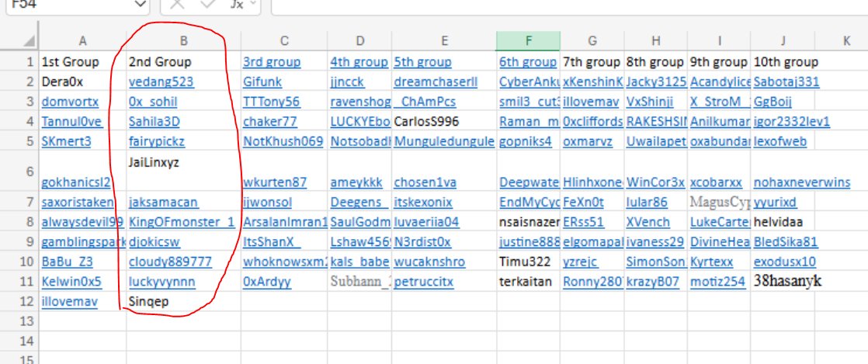Open the 0xArdyy link
Image resolution: width=868 pixels, height=364 pixels.
(267, 282)
